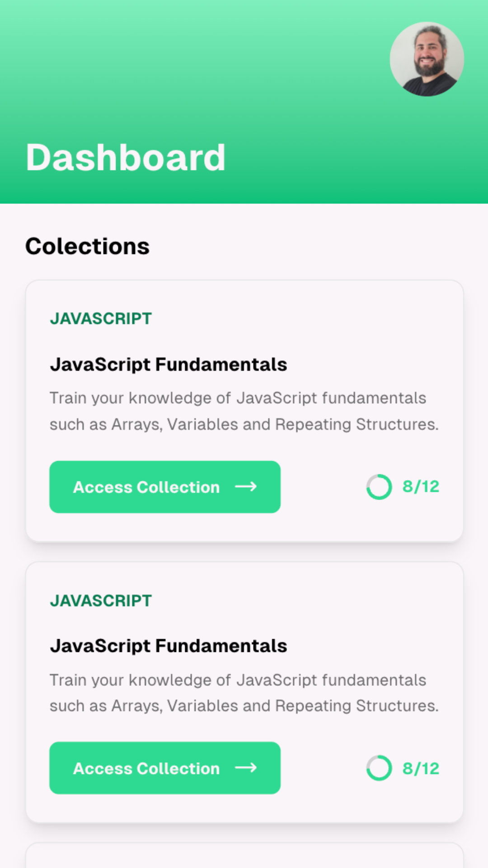Screen dimensions: 488x868
Task: Open the second JavaScript Fundamentals title
Action: (169, 646)
